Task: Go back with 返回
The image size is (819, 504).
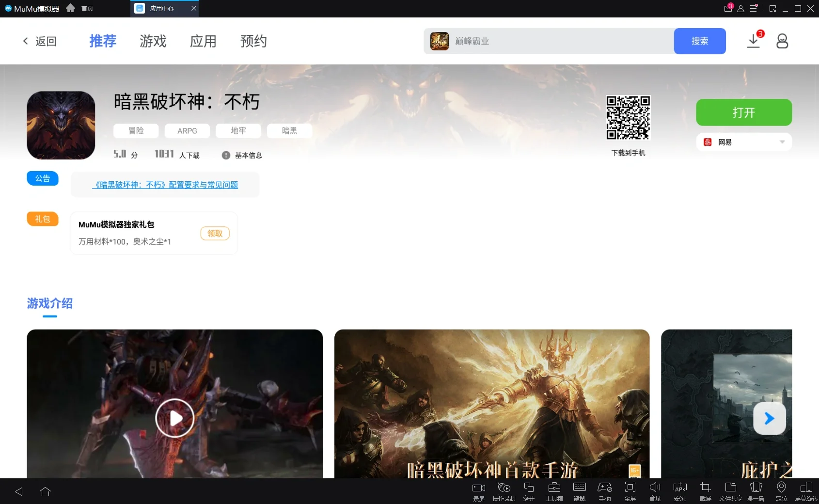Action: [40, 41]
